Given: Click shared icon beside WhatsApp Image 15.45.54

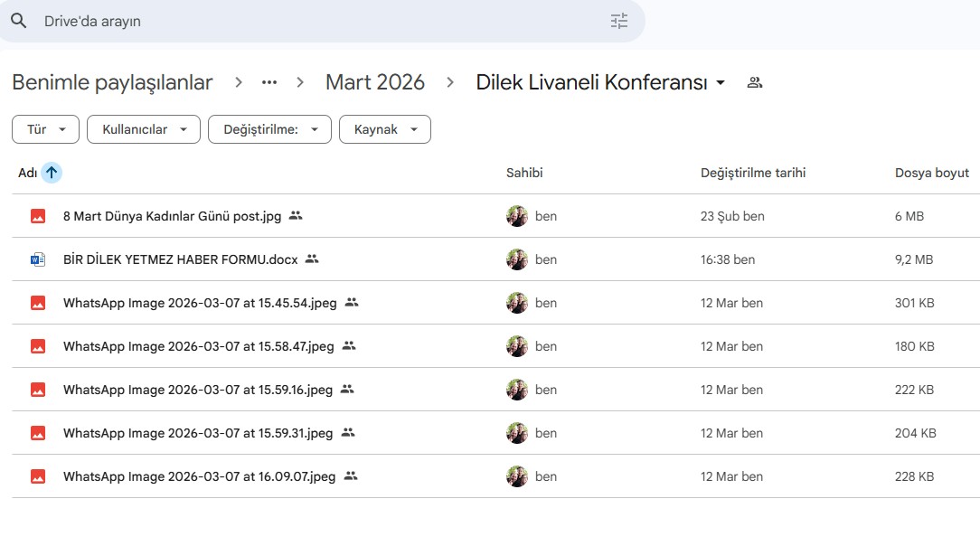Looking at the screenshot, I should [352, 303].
